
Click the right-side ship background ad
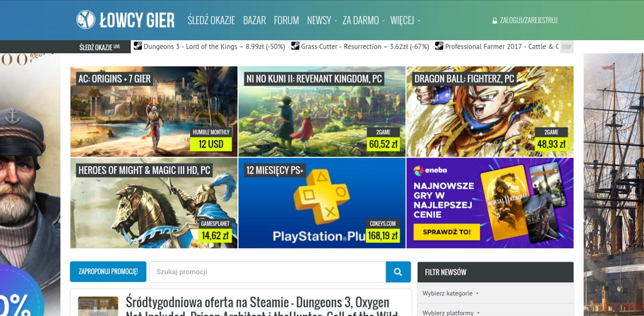point(614,184)
